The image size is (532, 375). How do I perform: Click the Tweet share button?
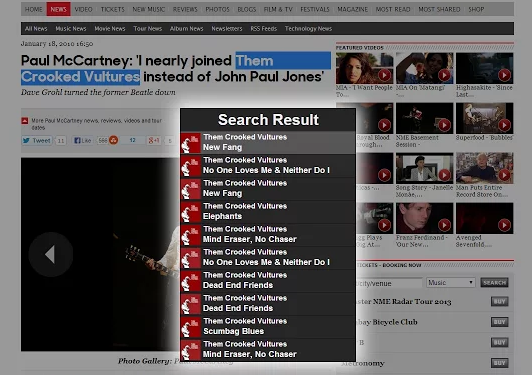pyautogui.click(x=37, y=140)
